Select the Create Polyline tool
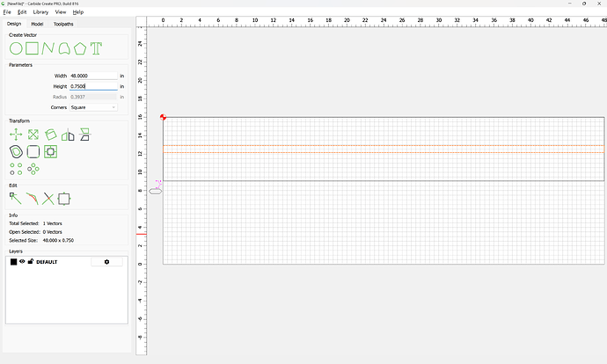Viewport: 607px width, 364px height. (48, 48)
